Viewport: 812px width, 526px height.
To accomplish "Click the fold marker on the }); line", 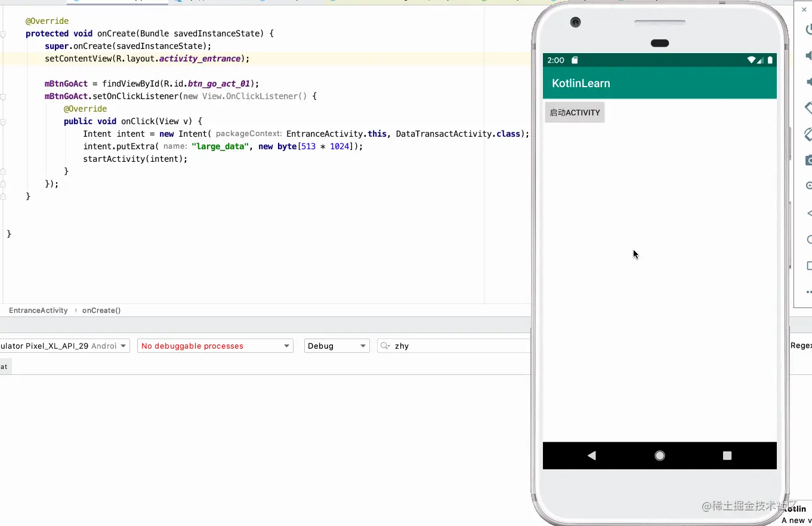I will tap(3, 184).
